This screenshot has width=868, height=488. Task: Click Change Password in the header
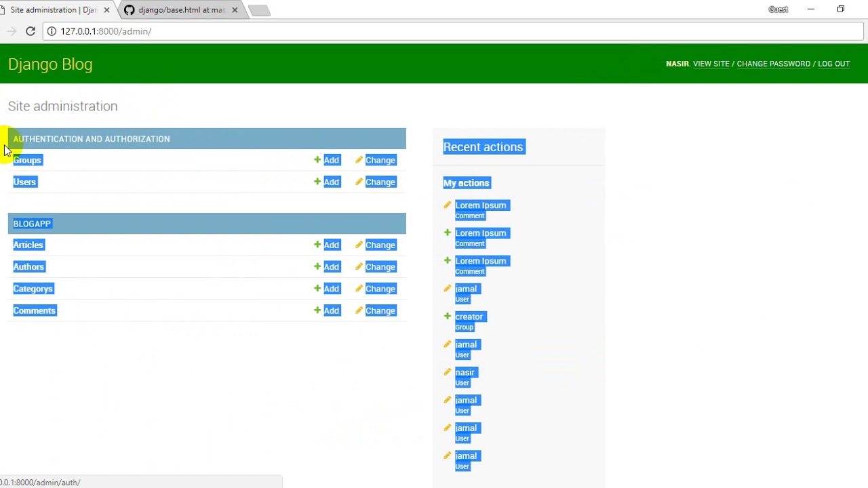[x=774, y=64]
